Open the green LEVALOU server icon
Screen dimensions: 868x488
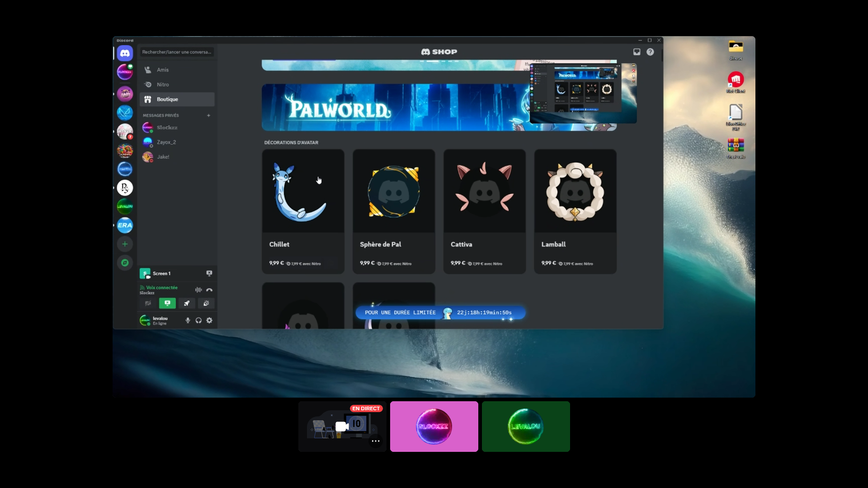coord(125,206)
